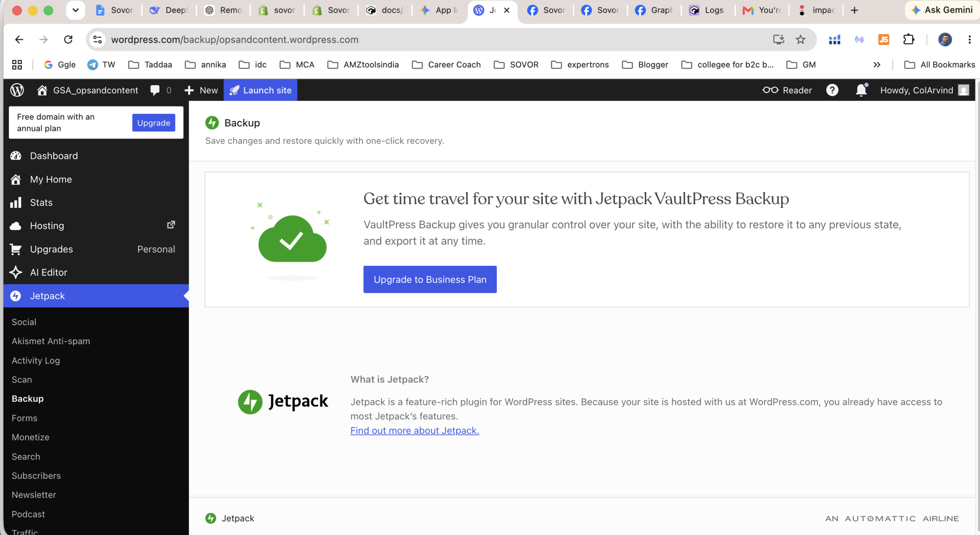Click the Upgrade button for free domain
This screenshot has width=980, height=535.
(154, 123)
